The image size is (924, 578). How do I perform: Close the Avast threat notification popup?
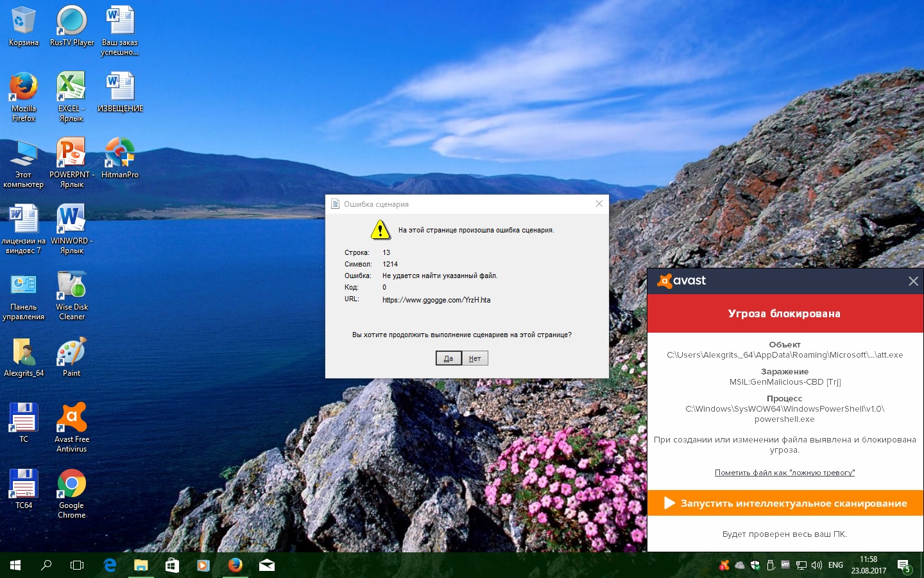tap(913, 281)
